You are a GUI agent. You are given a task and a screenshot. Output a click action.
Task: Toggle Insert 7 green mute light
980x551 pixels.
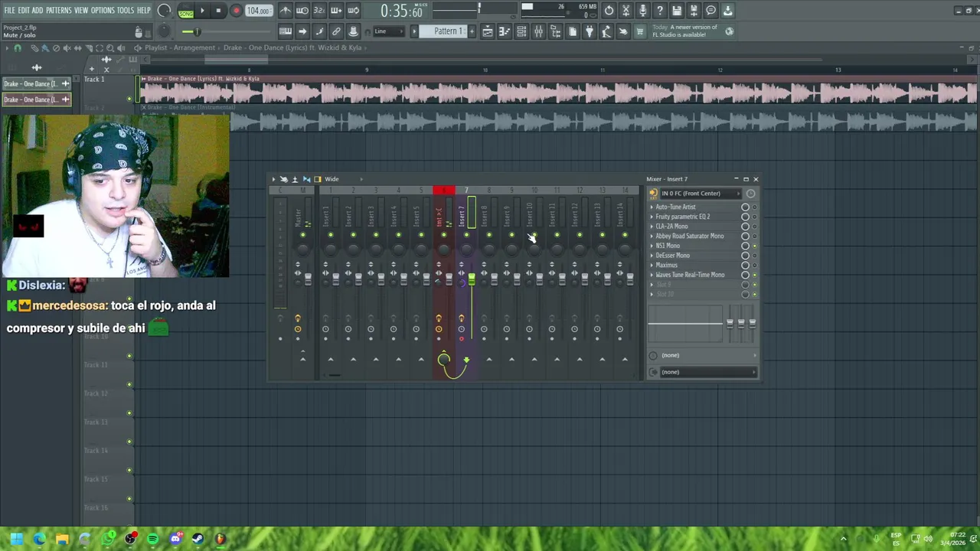466,235
